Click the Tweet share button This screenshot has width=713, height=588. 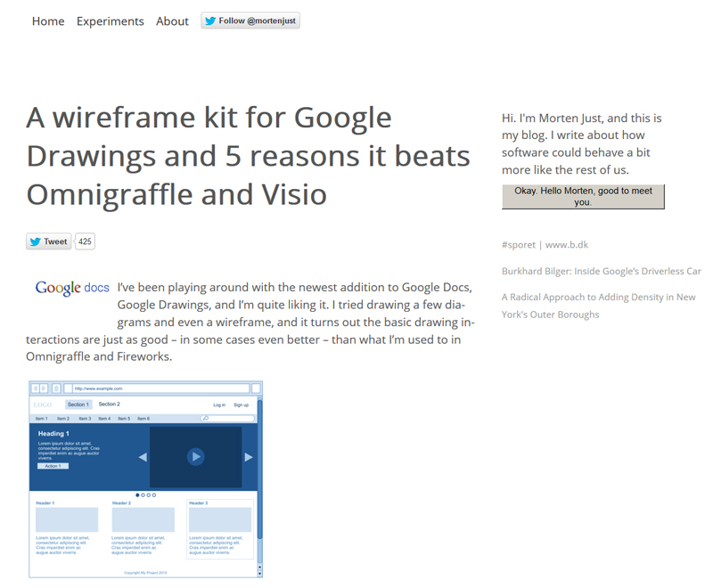coord(48,241)
